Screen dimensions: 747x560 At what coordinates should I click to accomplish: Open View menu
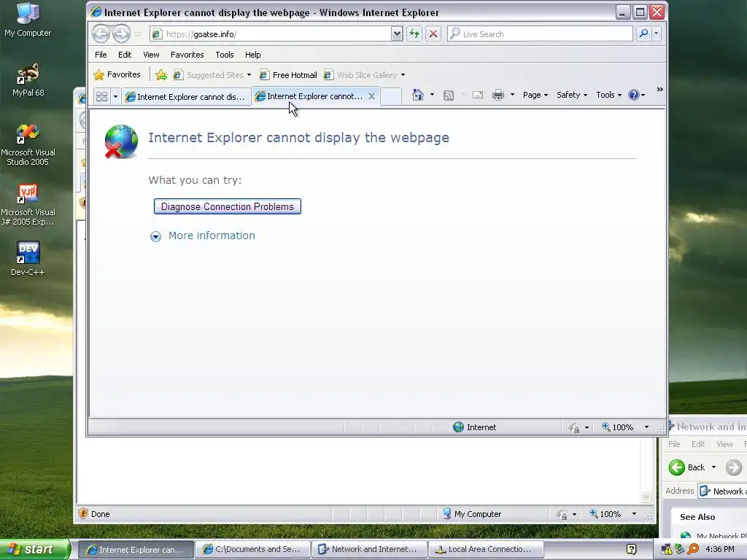pos(151,55)
